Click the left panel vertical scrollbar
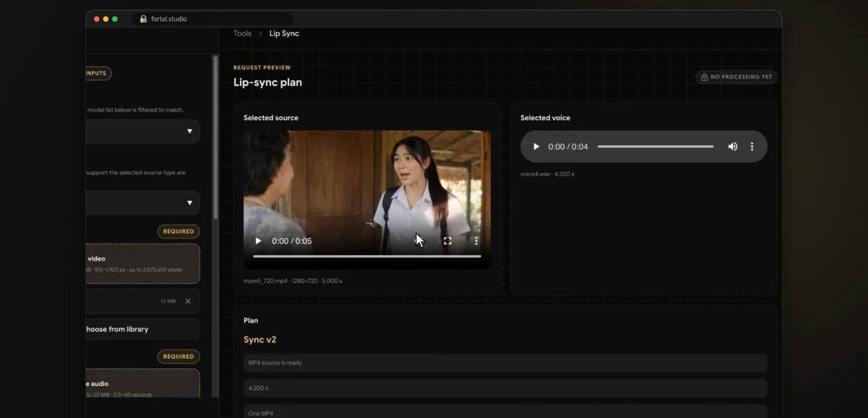Screen dimensions: 868x418 click(216, 137)
